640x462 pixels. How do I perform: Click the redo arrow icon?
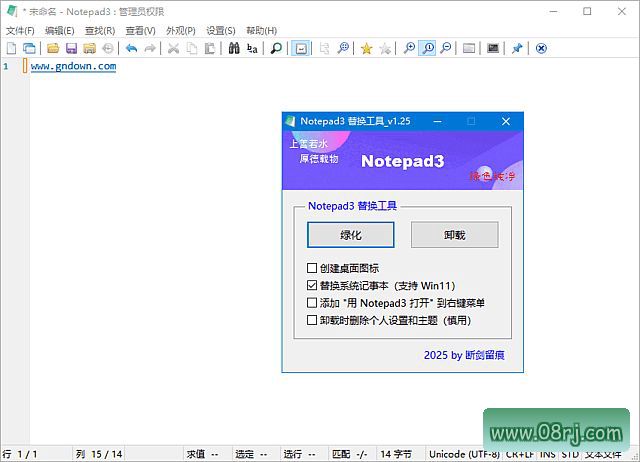click(150, 49)
